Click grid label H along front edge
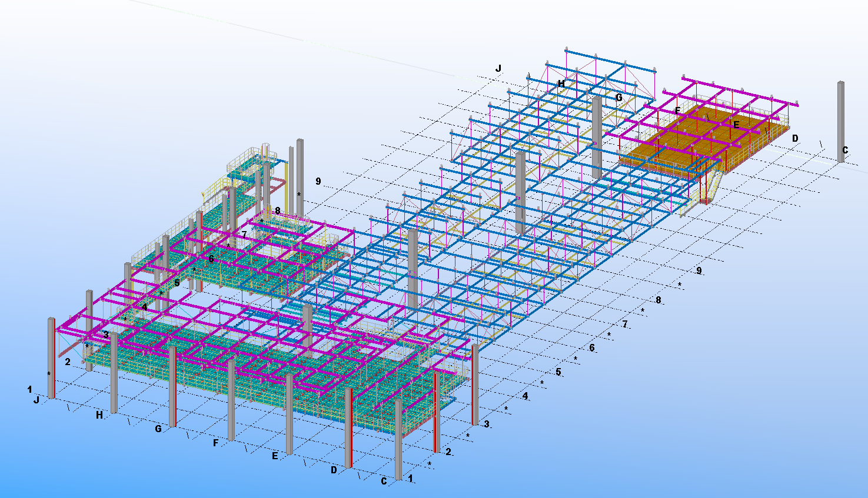Viewport: 868px width, 498px height. point(99,415)
